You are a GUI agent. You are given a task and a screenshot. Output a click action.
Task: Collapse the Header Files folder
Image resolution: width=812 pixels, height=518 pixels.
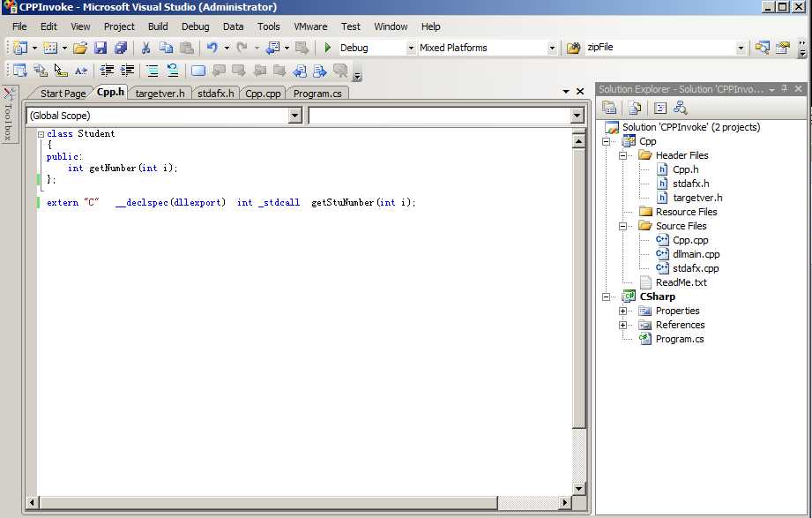[623, 155]
